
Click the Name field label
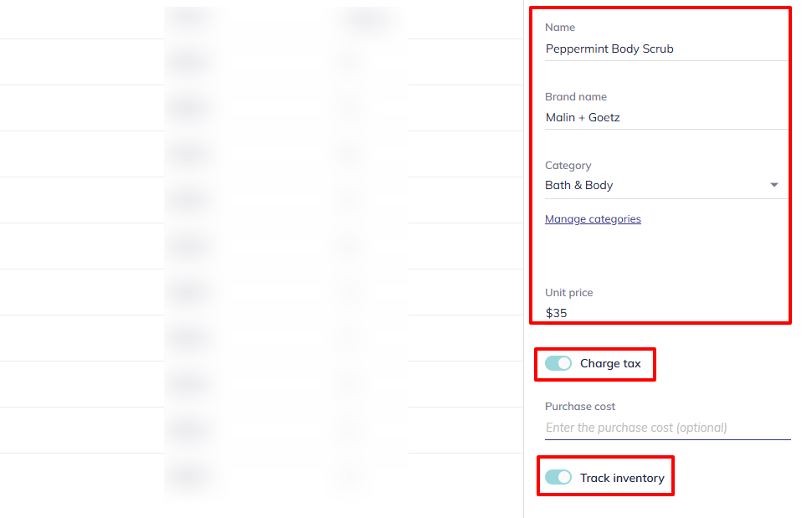(560, 28)
